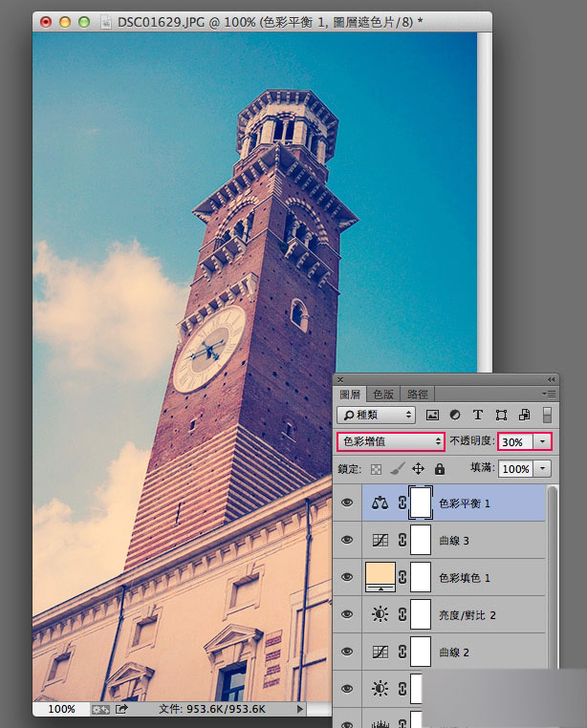
Task: Open the 色彩增值 blend mode dropdown
Action: 390,441
